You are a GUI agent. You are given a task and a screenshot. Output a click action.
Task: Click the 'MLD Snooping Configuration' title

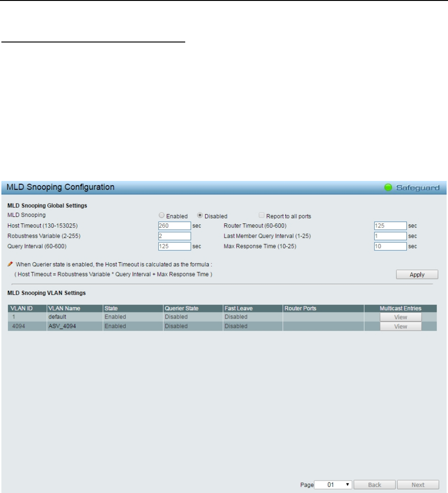pyautogui.click(x=61, y=187)
